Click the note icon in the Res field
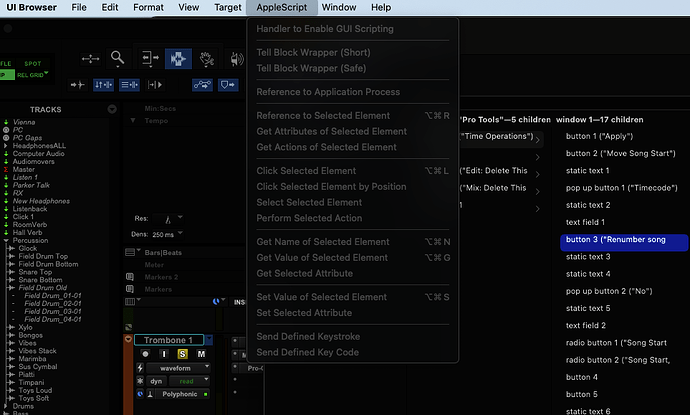 click(x=168, y=220)
